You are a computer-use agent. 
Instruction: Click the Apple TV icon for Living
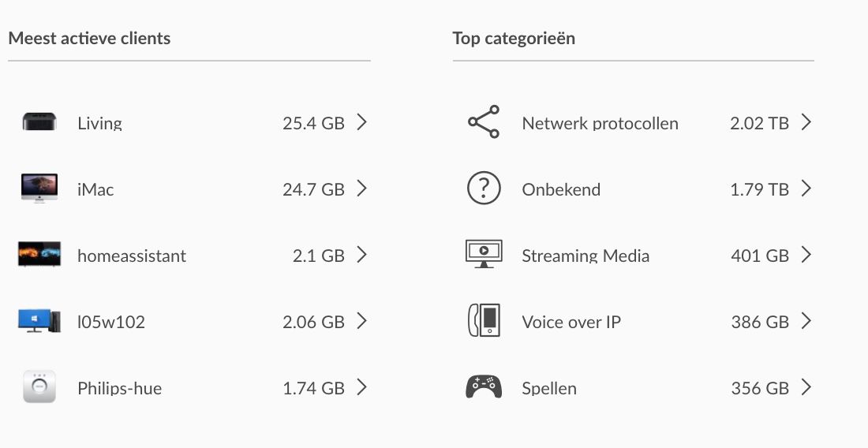(39, 122)
